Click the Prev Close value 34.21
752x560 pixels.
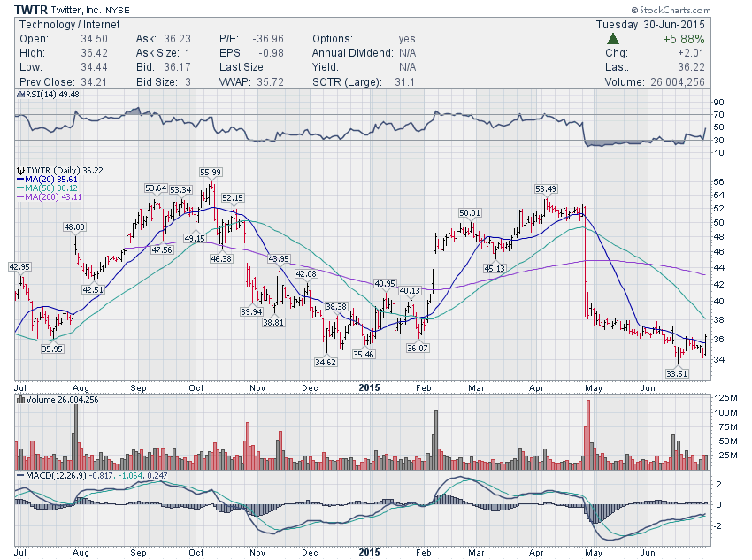(x=94, y=82)
